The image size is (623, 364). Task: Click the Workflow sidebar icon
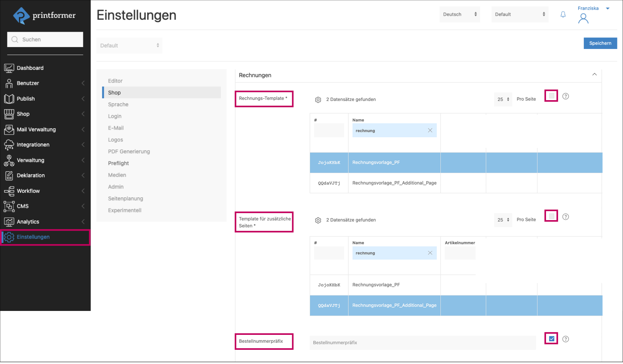[9, 191]
